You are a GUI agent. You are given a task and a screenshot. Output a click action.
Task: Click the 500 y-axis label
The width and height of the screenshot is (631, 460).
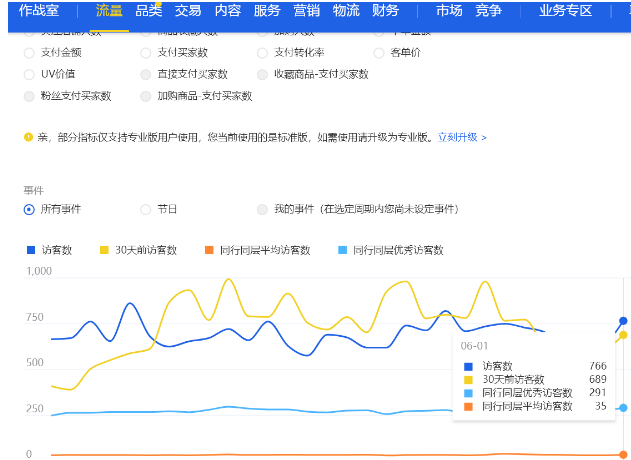[x=35, y=363]
